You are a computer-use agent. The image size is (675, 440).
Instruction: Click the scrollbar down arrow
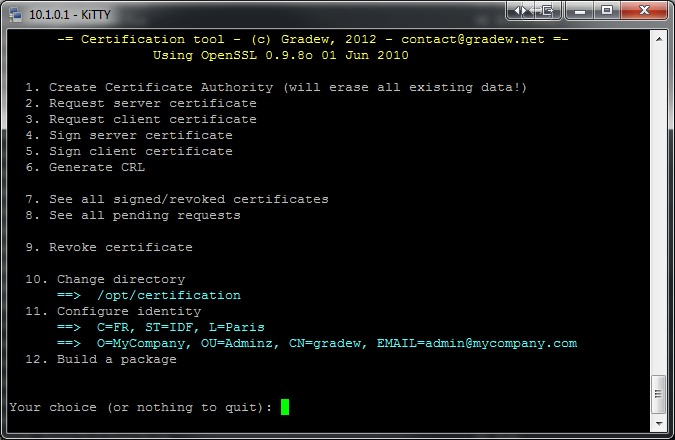point(659,424)
